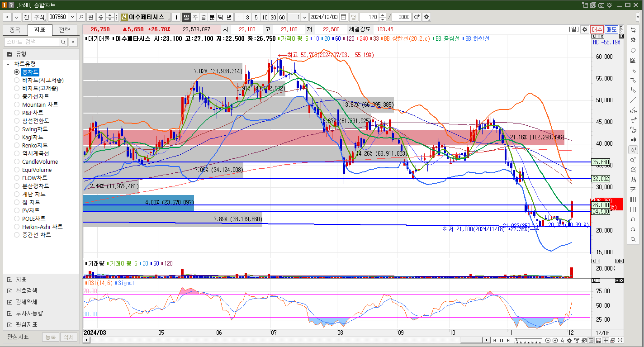The image size is (644, 347).
Task: Select 바차트(시고저종) chart type
Action: coord(17,80)
